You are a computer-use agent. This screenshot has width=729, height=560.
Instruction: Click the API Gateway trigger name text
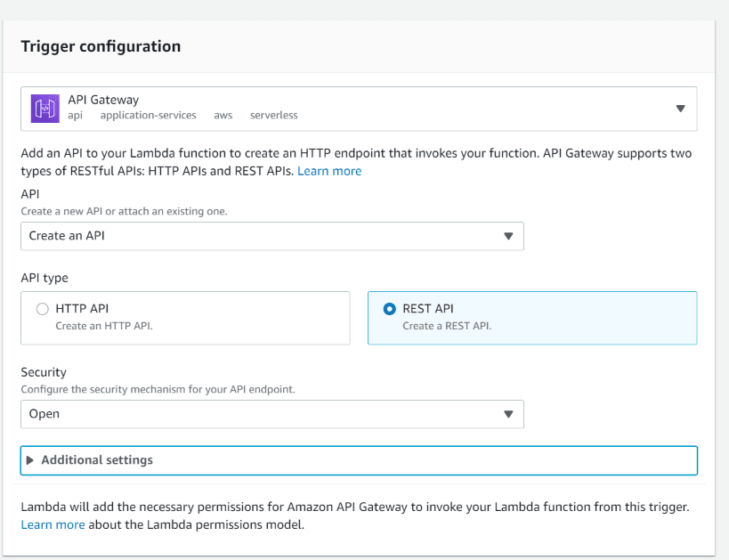[103, 100]
